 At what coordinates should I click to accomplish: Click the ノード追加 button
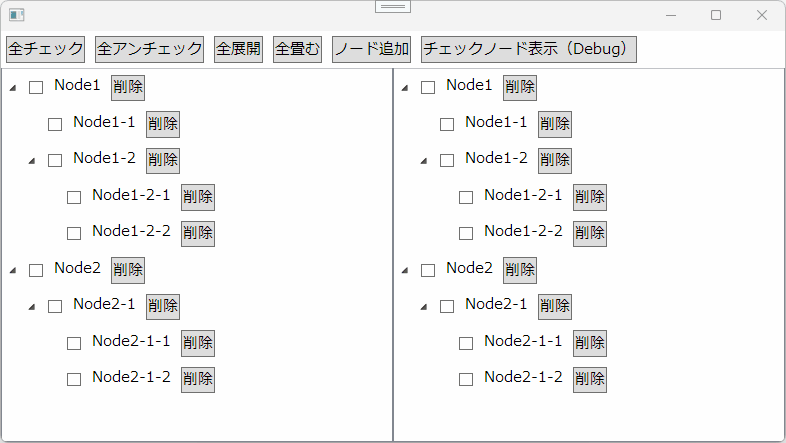371,49
